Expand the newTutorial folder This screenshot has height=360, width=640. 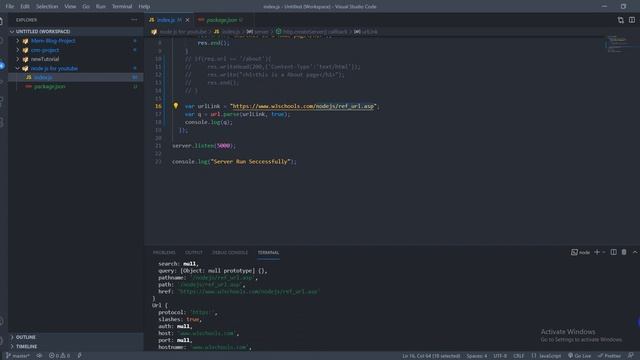[18, 59]
